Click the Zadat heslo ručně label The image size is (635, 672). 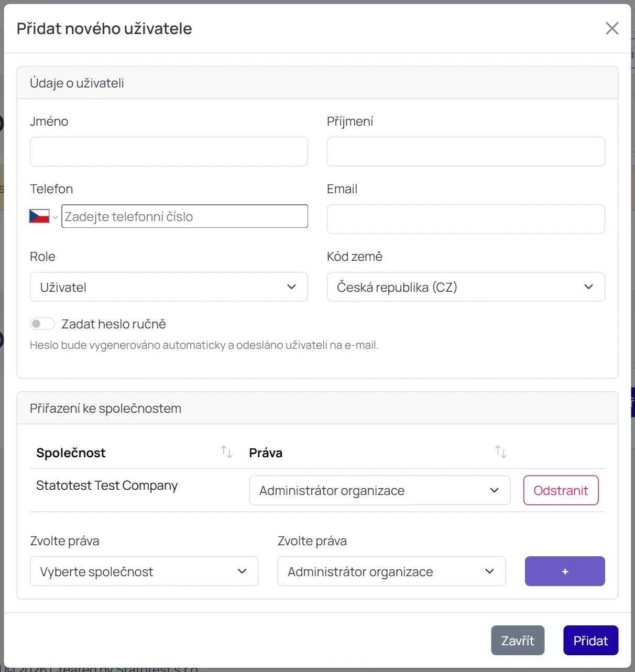(114, 324)
